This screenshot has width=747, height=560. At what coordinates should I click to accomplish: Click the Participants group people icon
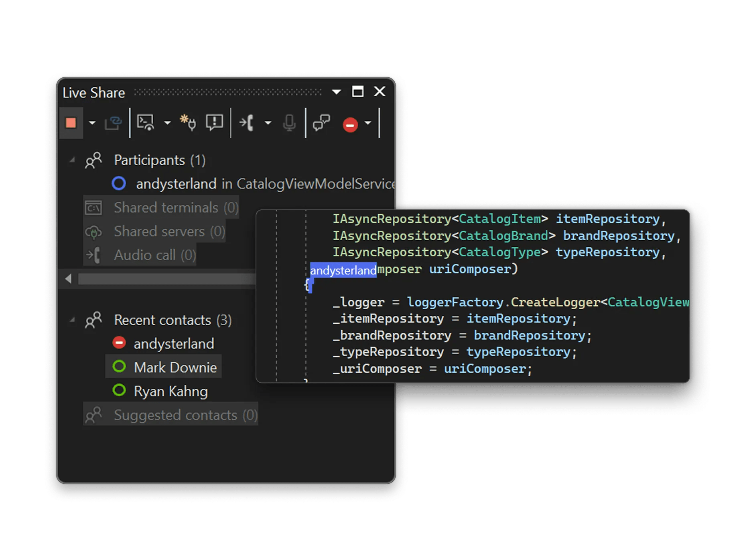pyautogui.click(x=93, y=160)
